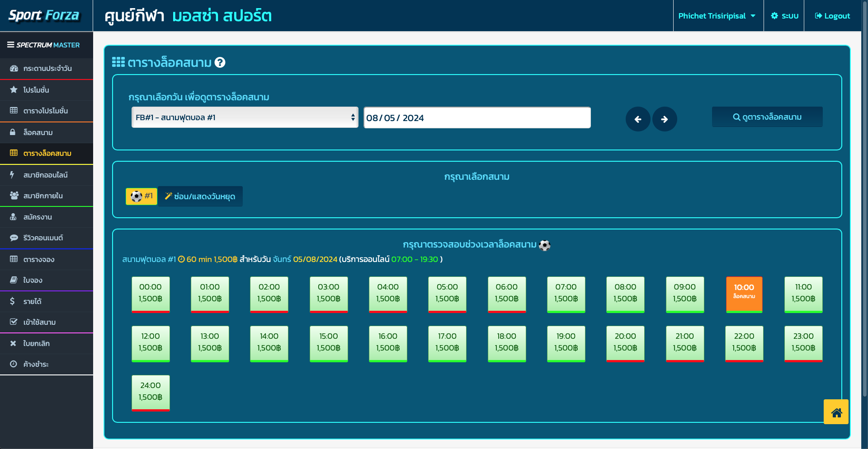This screenshot has height=449, width=868.
Task: Click the Logout link
Action: (832, 16)
